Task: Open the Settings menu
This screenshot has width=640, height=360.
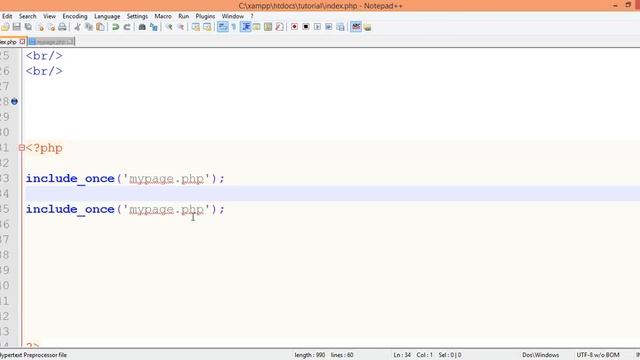Action: pyautogui.click(x=137, y=16)
